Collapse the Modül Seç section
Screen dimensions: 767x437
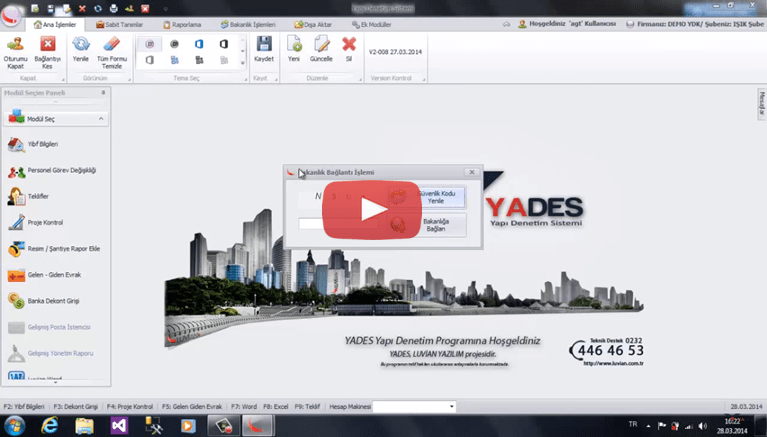[x=101, y=119]
